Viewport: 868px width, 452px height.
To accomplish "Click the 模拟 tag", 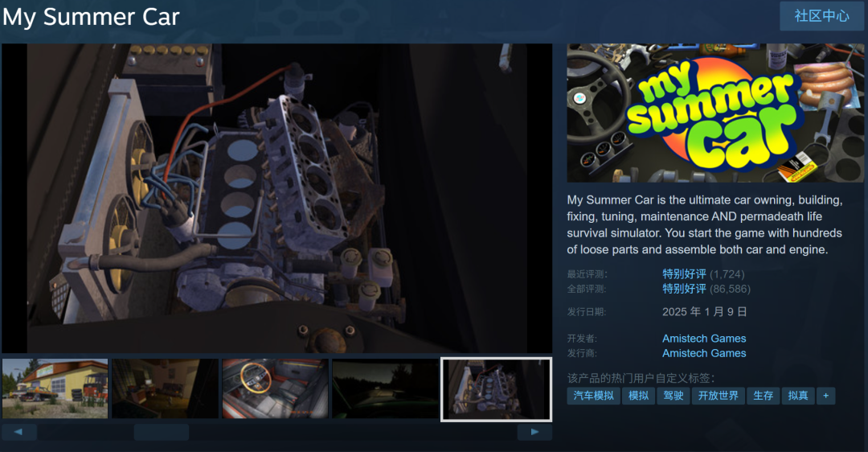I will (x=638, y=396).
